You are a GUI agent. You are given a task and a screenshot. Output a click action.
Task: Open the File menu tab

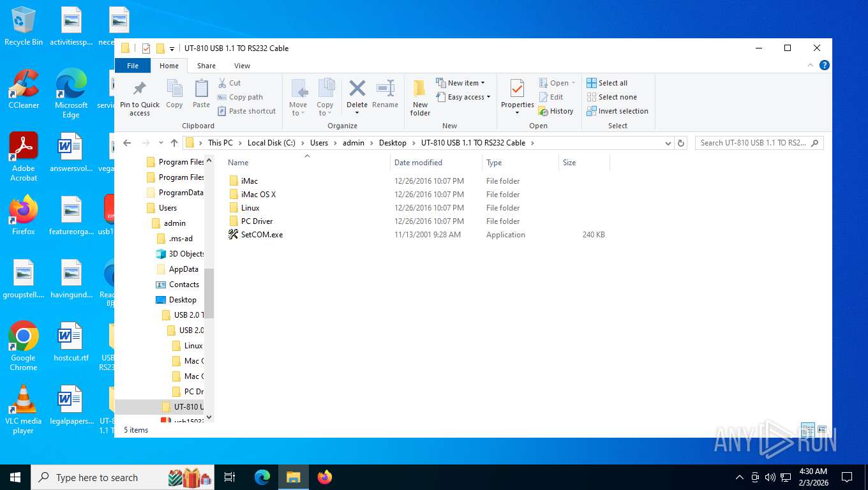coord(133,66)
